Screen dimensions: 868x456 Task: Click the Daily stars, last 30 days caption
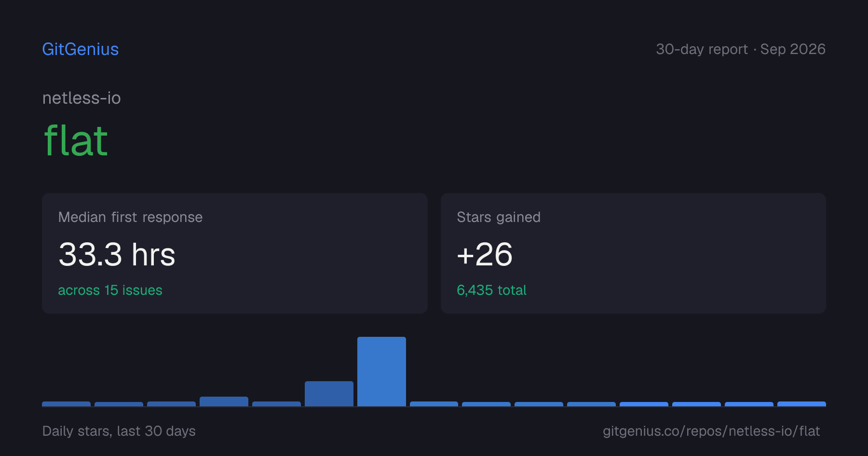119,431
